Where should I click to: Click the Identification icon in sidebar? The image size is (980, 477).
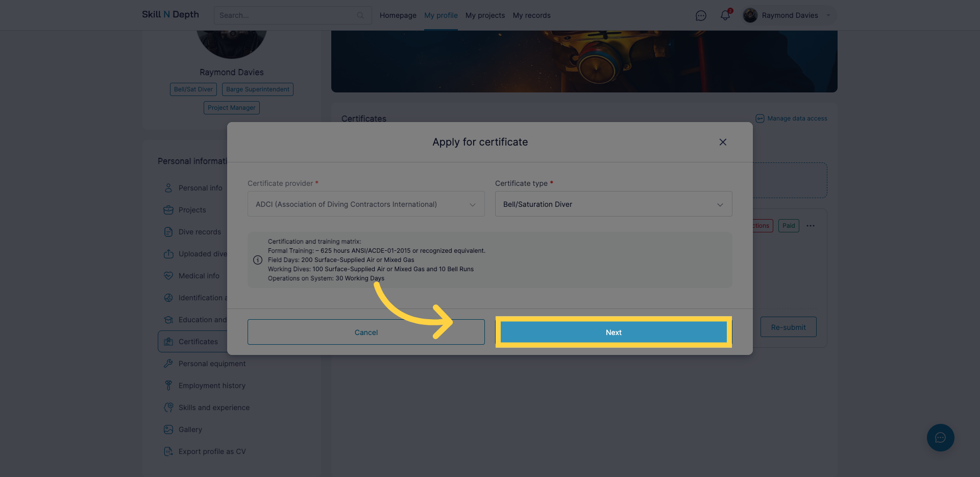(x=168, y=298)
